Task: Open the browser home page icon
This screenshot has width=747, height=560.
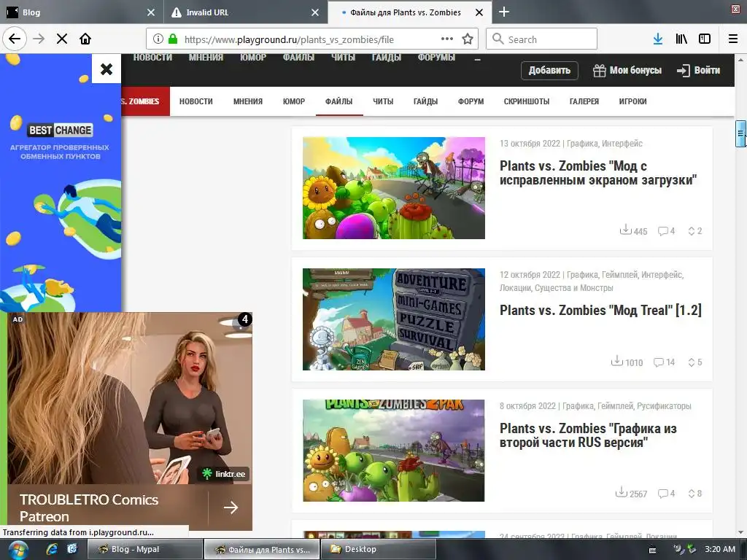Action: click(85, 39)
